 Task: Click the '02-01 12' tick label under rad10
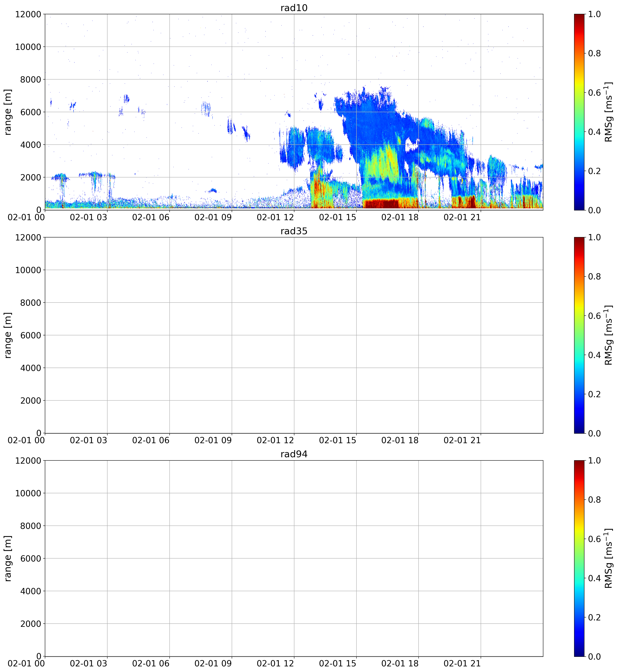[275, 217]
